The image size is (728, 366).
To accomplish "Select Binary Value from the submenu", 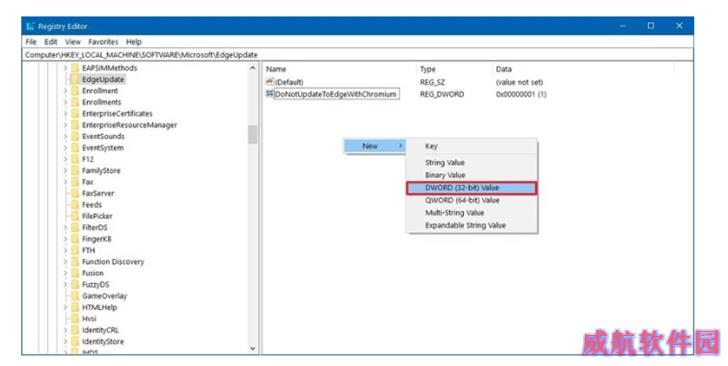I will [472, 175].
